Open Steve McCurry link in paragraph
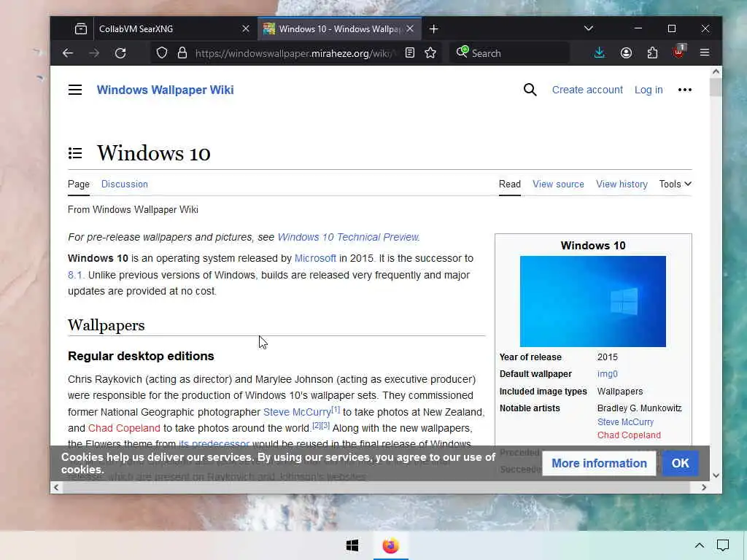 pyautogui.click(x=298, y=412)
